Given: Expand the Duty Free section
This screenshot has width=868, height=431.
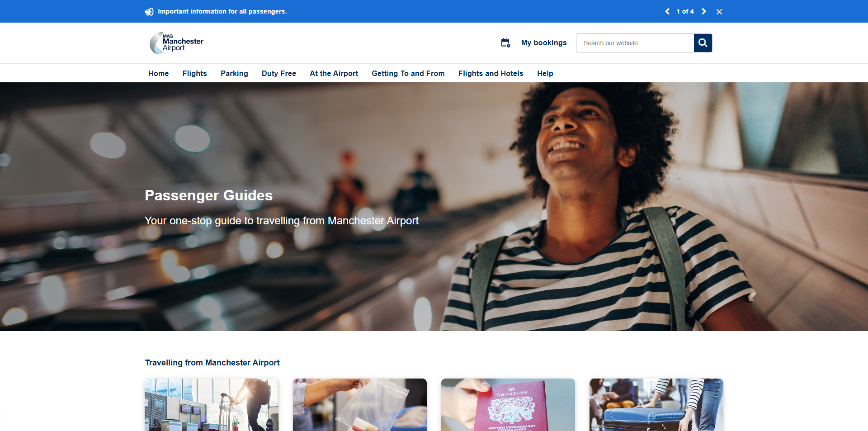Looking at the screenshot, I should pos(278,73).
